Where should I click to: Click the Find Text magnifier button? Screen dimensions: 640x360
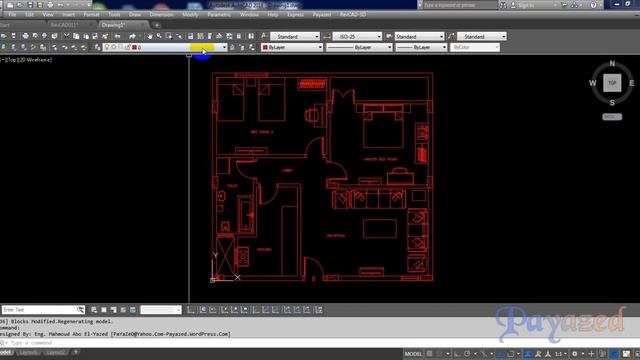80,310
